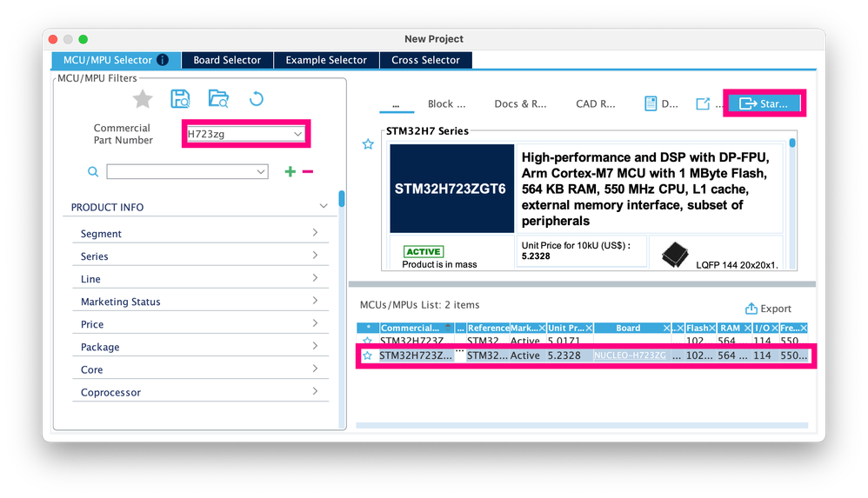Remove the Frequency column via its X
This screenshot has width=868, height=498.
804,329
